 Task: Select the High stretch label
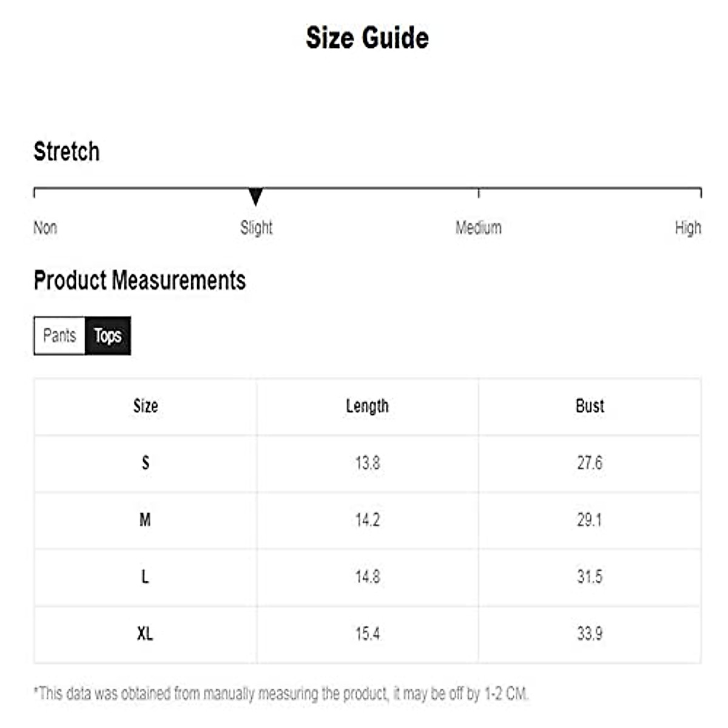click(x=688, y=228)
